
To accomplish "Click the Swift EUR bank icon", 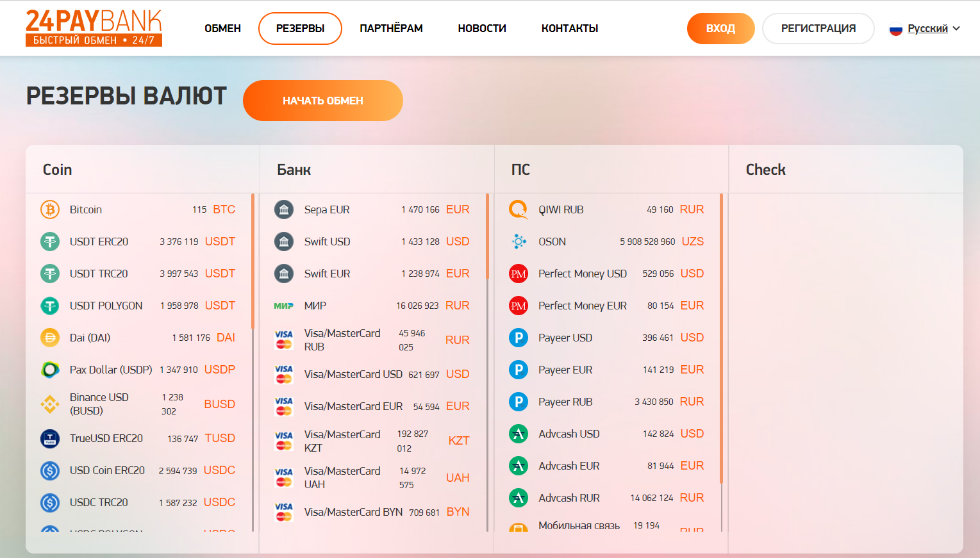I will 284,274.
